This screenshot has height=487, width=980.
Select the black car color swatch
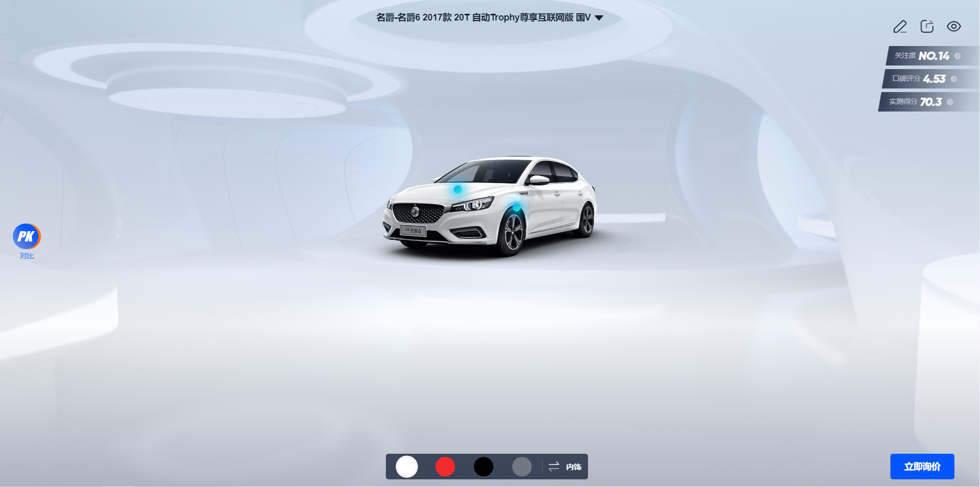pyautogui.click(x=484, y=467)
